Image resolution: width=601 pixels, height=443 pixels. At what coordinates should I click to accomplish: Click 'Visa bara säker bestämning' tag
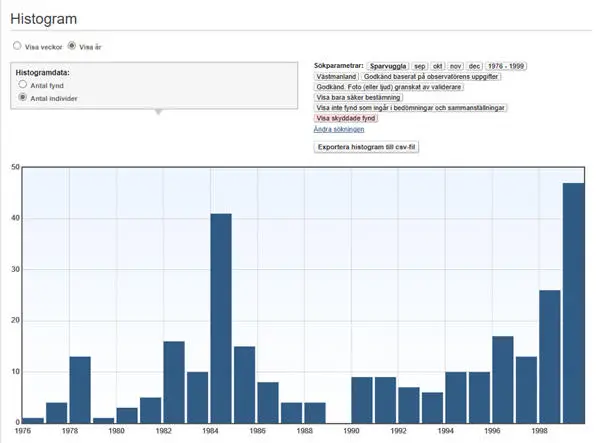point(359,97)
